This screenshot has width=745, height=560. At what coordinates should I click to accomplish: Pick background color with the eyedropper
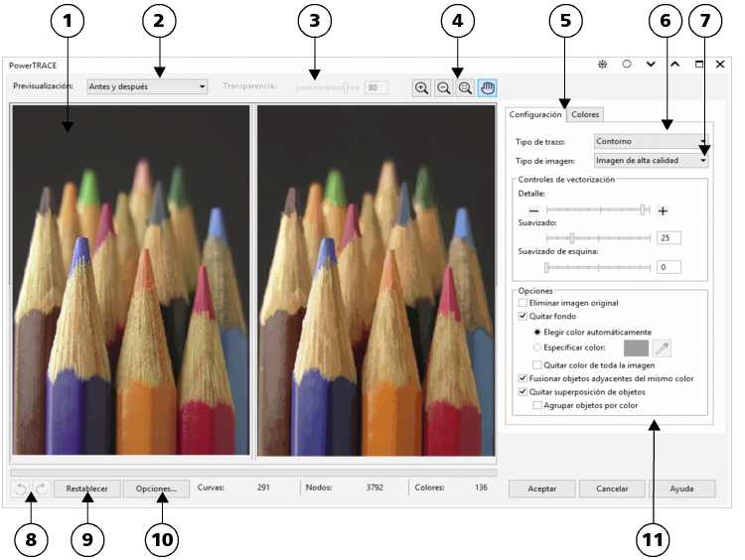[662, 349]
